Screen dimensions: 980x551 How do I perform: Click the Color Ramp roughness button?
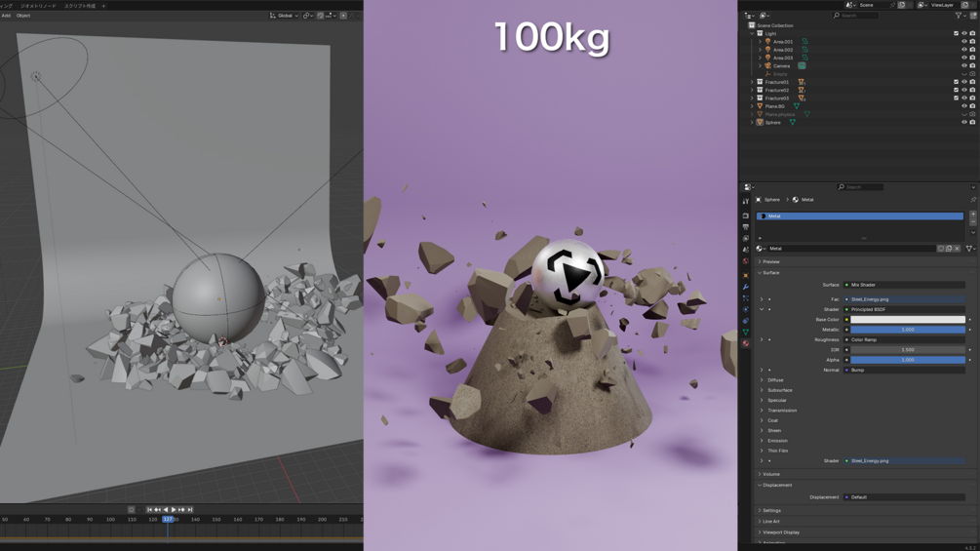pyautogui.click(x=904, y=339)
